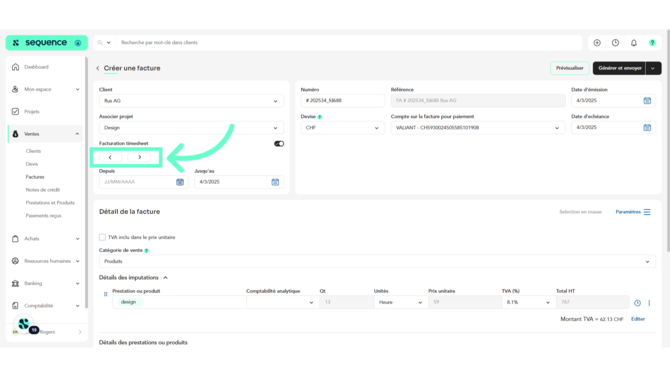Open the Client dropdown Rus AG
The image size is (670, 377).
pos(191,101)
